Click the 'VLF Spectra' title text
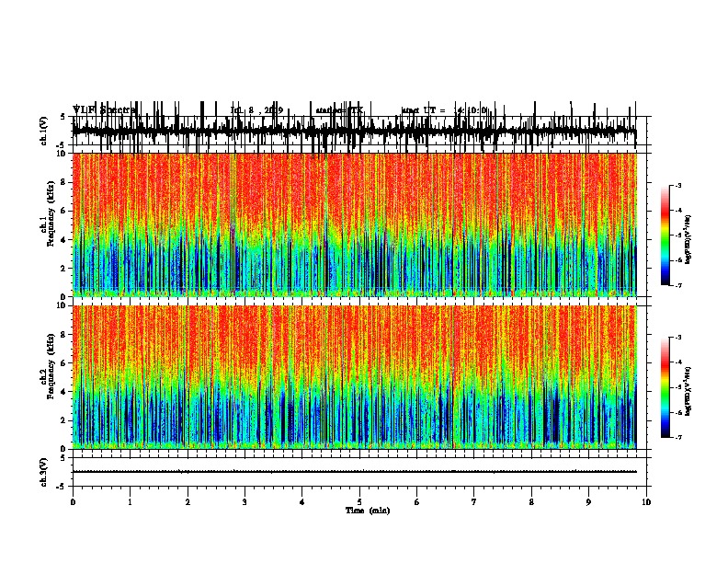 105,110
